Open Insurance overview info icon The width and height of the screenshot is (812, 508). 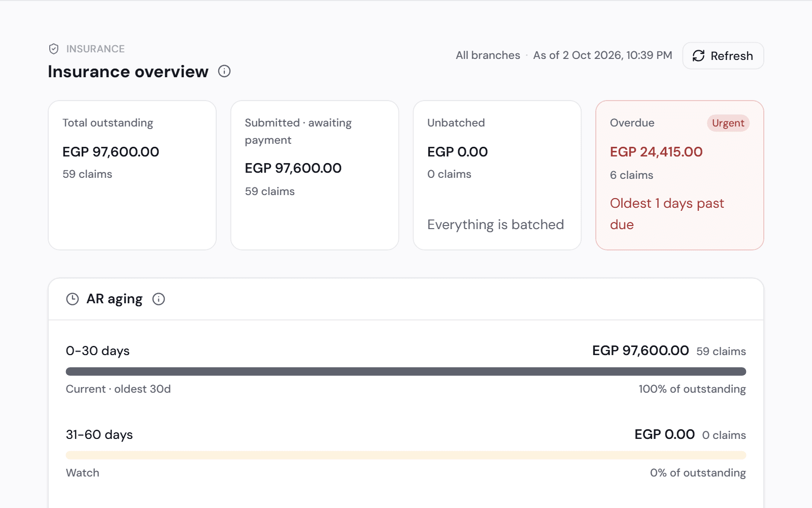[x=224, y=71]
